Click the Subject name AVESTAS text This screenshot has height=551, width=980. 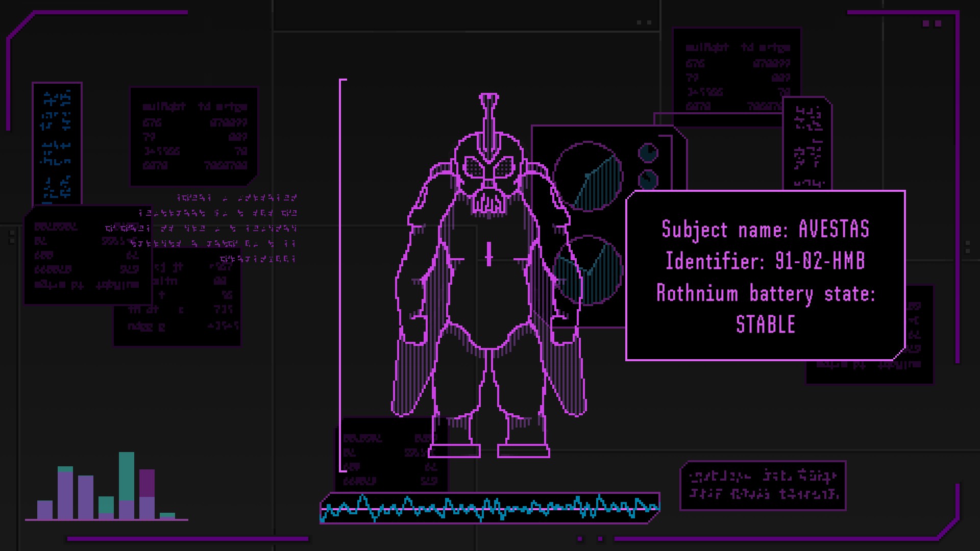coord(765,230)
